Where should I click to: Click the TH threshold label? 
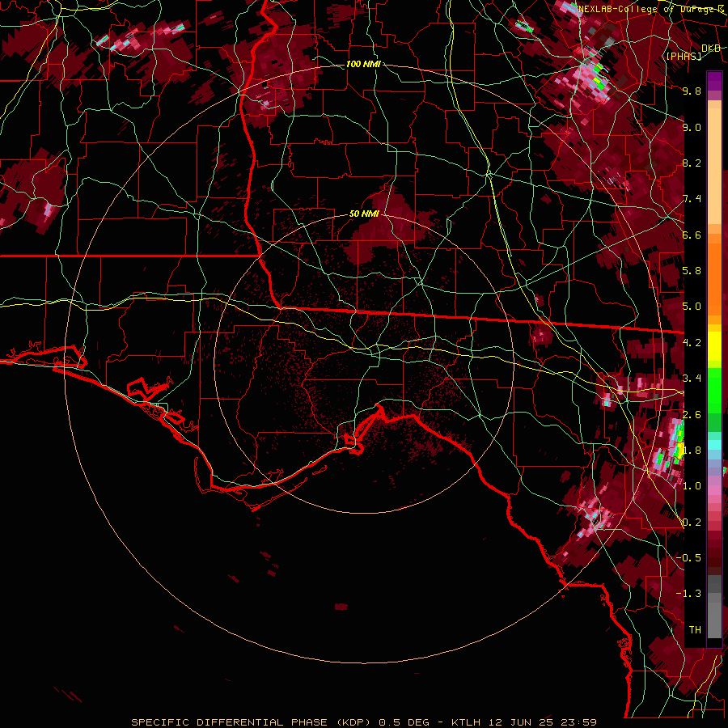695,630
